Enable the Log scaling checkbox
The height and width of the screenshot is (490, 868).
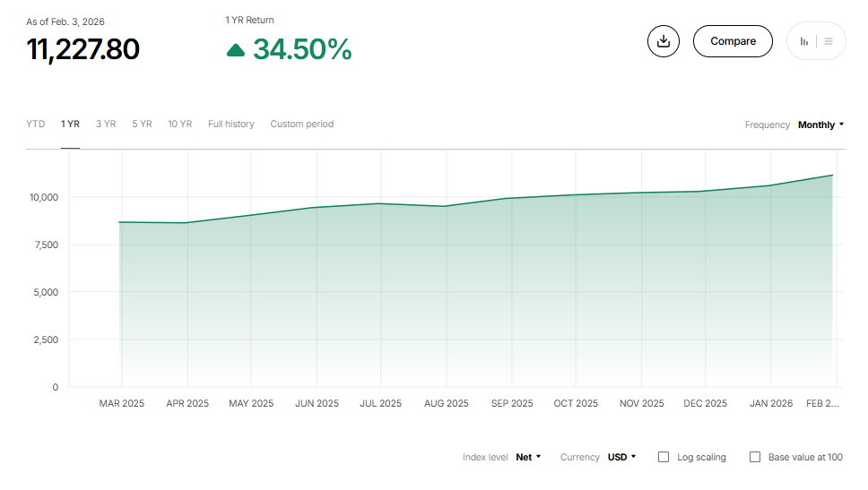[664, 457]
